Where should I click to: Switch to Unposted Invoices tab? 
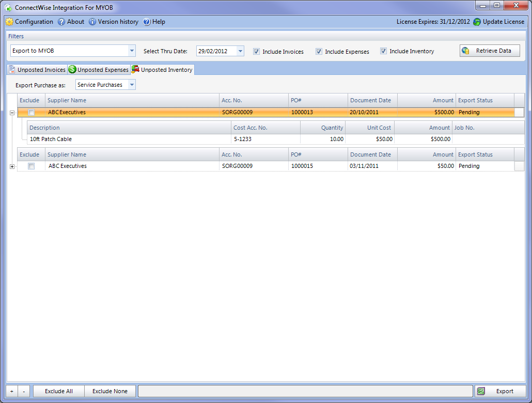pos(37,69)
